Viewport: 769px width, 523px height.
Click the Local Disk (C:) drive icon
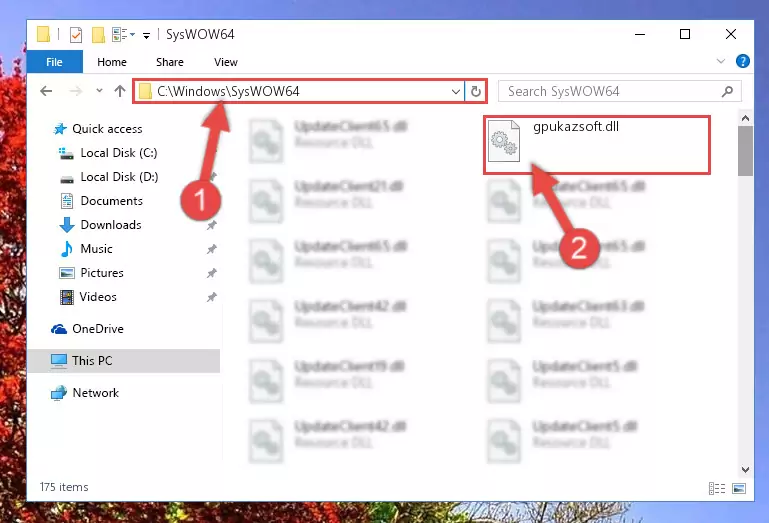[x=66, y=154]
